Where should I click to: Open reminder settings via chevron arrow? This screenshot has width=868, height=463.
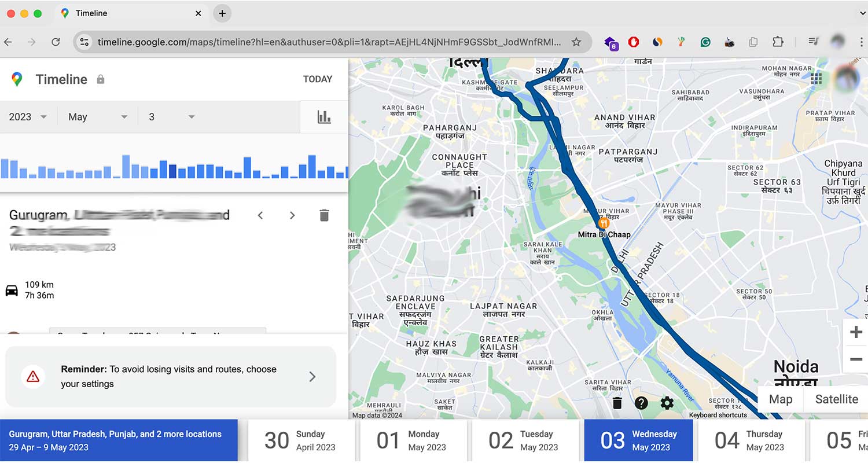click(x=312, y=376)
